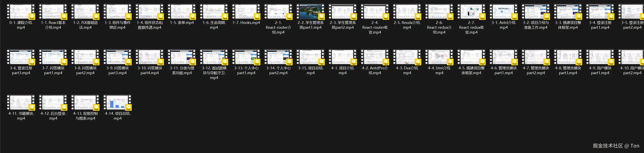Image resolution: width=644 pixels, height=153 pixels.
Task: Select the 0-1. 课程介绍.mp4 video file
Action: (21, 12)
